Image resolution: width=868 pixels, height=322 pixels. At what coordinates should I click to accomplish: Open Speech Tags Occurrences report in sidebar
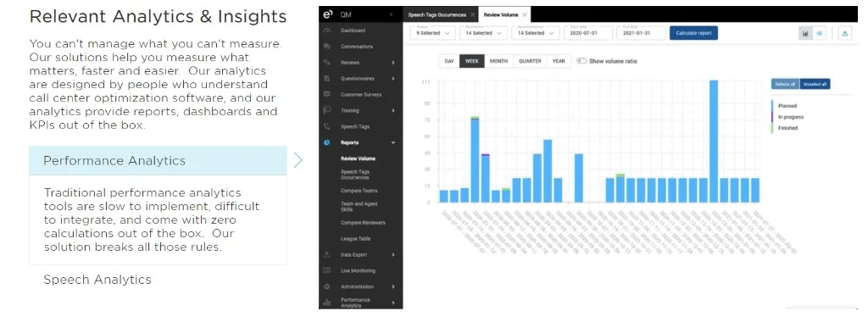click(355, 175)
